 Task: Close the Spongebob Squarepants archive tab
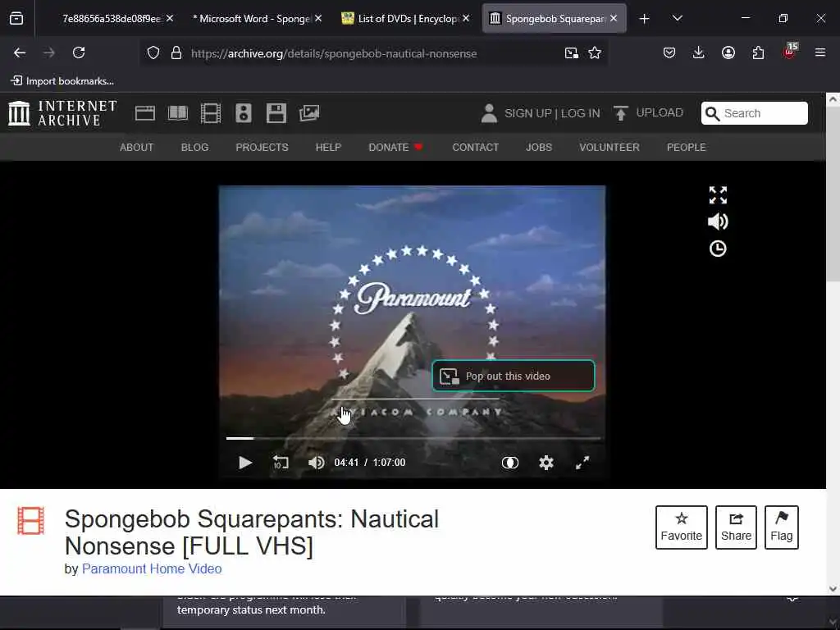(614, 19)
